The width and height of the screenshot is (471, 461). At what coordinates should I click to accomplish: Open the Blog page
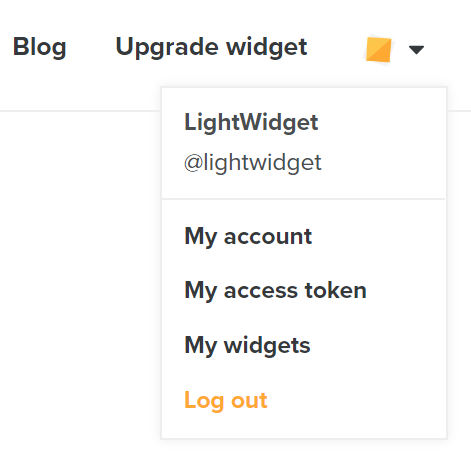point(40,47)
